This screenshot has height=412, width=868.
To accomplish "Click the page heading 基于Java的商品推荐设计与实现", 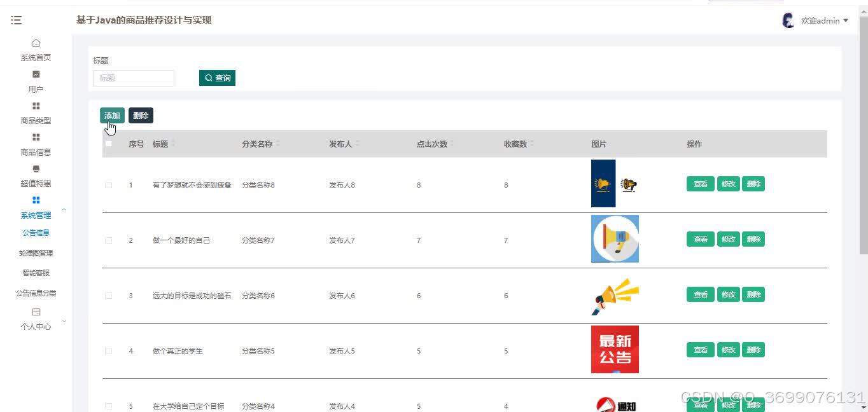I will pyautogui.click(x=144, y=20).
